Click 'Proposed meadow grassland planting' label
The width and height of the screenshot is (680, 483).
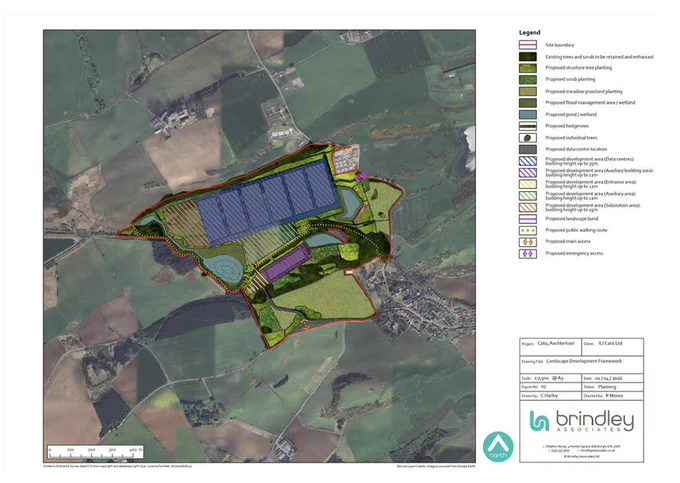coord(584,91)
